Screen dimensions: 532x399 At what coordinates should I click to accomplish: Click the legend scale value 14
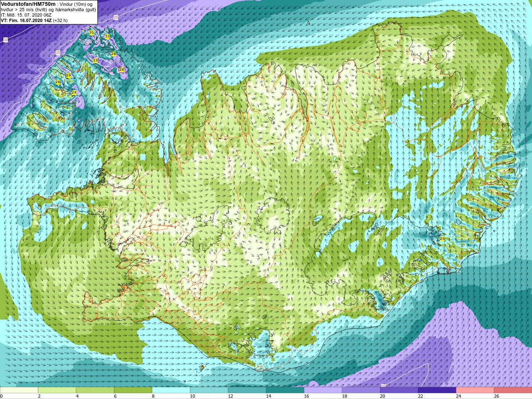(268, 396)
